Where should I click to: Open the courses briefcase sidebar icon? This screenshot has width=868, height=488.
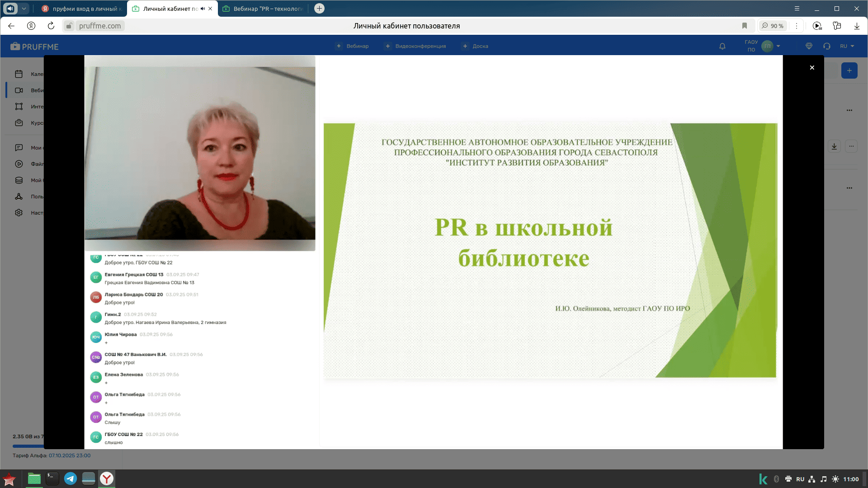[x=19, y=123]
